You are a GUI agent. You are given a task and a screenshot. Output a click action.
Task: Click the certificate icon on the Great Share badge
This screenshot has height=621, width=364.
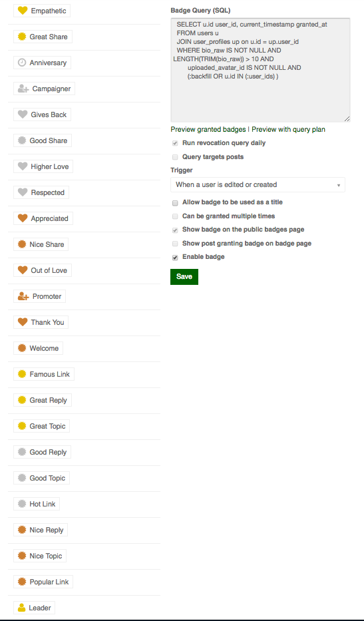(x=22, y=37)
